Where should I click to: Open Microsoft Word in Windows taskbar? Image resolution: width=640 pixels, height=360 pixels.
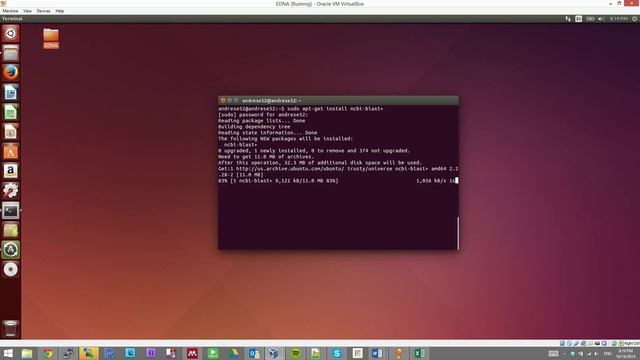pos(378,353)
